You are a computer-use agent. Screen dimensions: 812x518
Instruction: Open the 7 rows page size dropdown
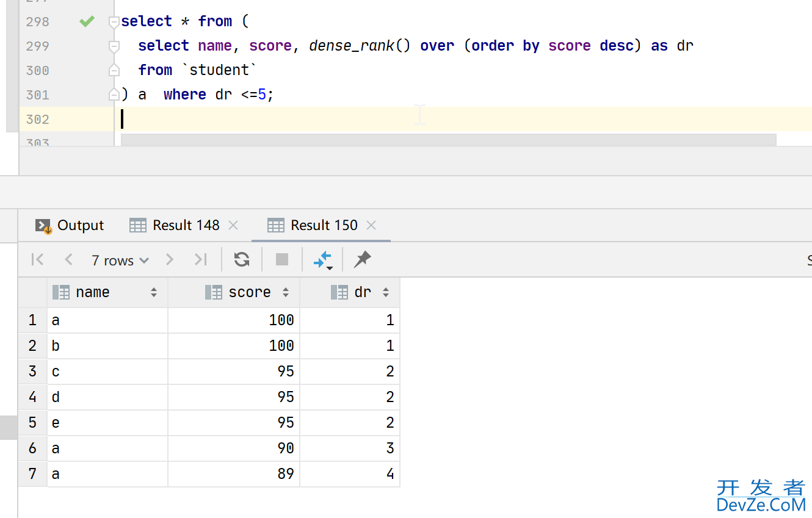click(x=120, y=261)
